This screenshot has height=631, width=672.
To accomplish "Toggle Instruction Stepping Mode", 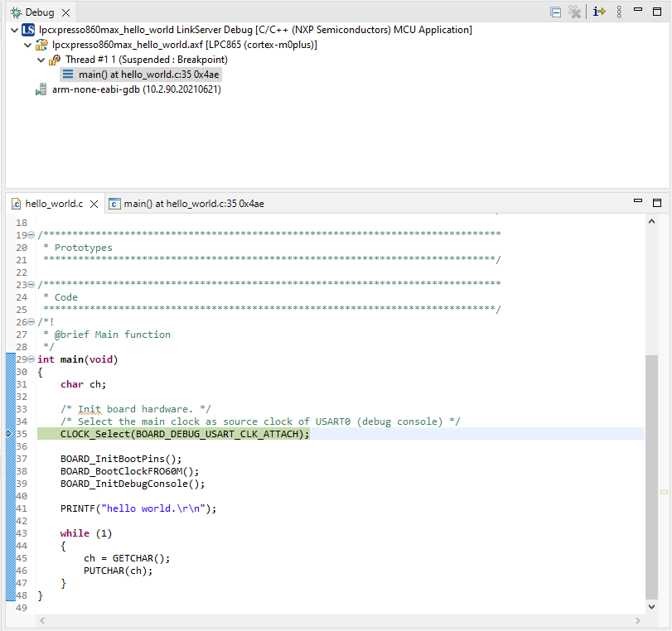I will click(x=599, y=12).
